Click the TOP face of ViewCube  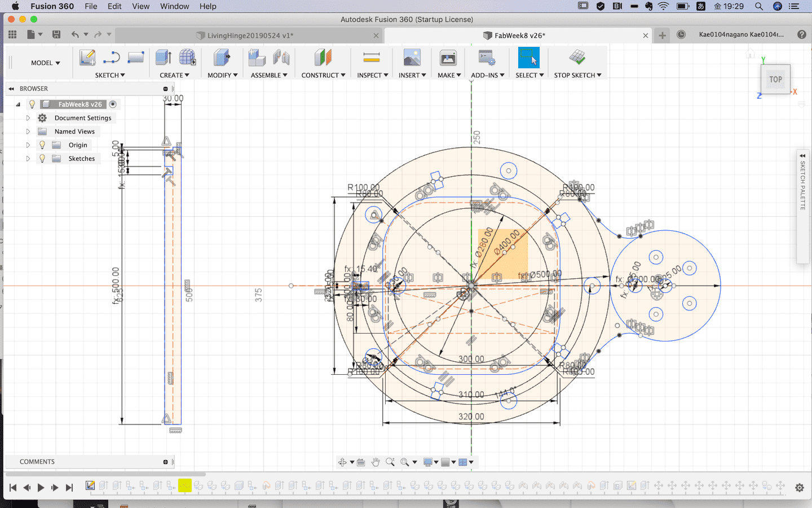775,80
